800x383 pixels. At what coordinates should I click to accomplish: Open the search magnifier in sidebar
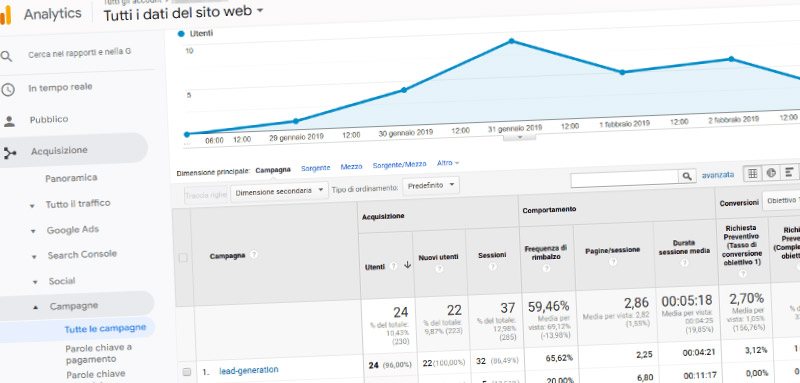click(x=6, y=57)
